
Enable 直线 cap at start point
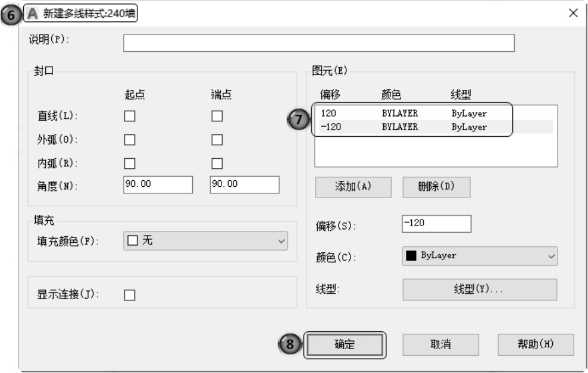click(x=129, y=117)
